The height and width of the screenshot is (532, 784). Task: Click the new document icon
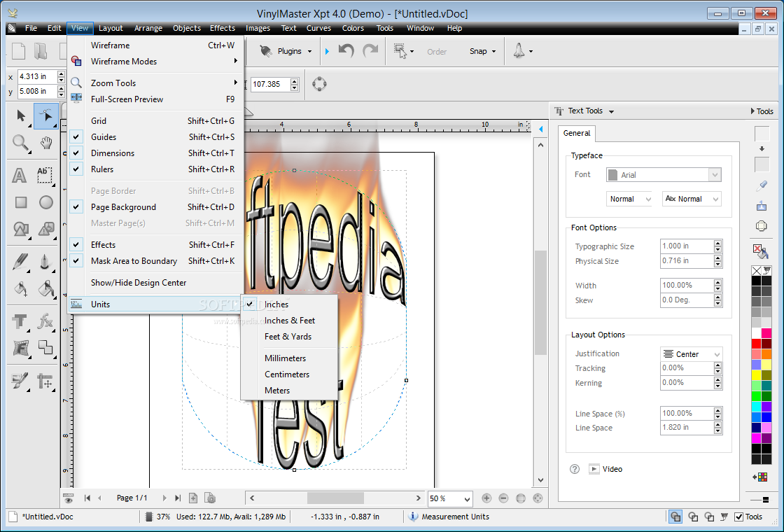[x=18, y=51]
